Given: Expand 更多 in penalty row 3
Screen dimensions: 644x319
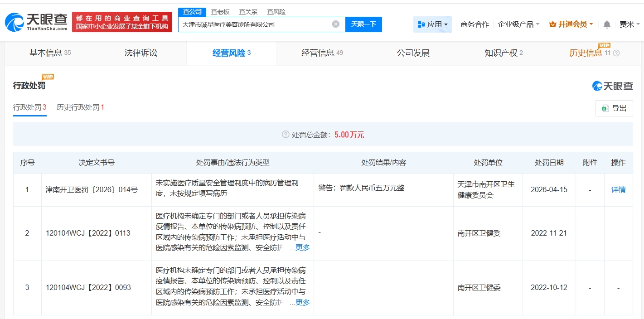Looking at the screenshot, I should click(x=302, y=302).
